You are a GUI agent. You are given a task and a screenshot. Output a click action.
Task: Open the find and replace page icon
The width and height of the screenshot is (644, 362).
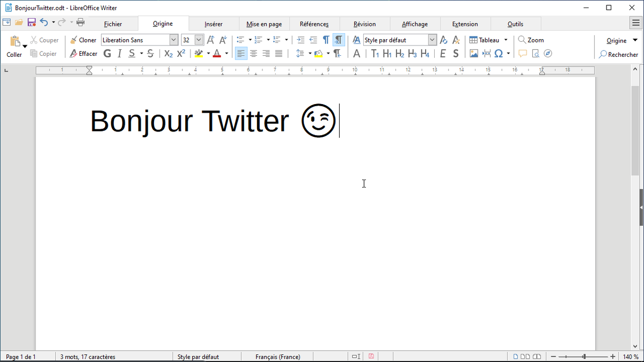[x=536, y=54]
